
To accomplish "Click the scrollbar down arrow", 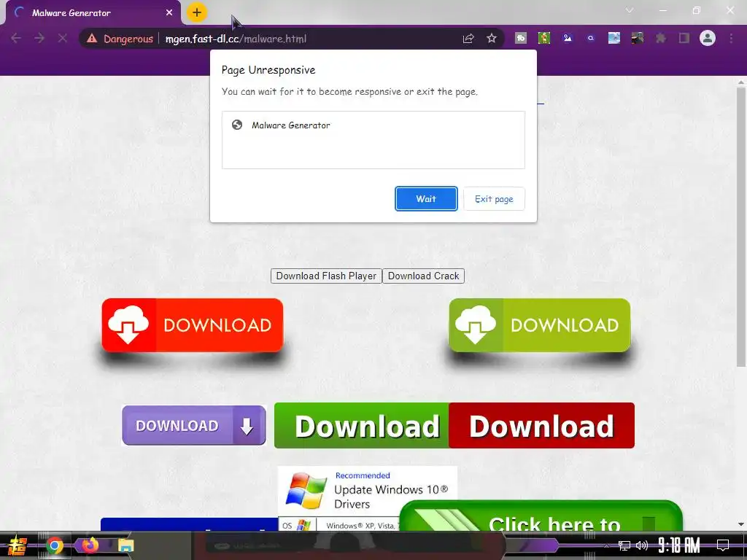I will [741, 524].
